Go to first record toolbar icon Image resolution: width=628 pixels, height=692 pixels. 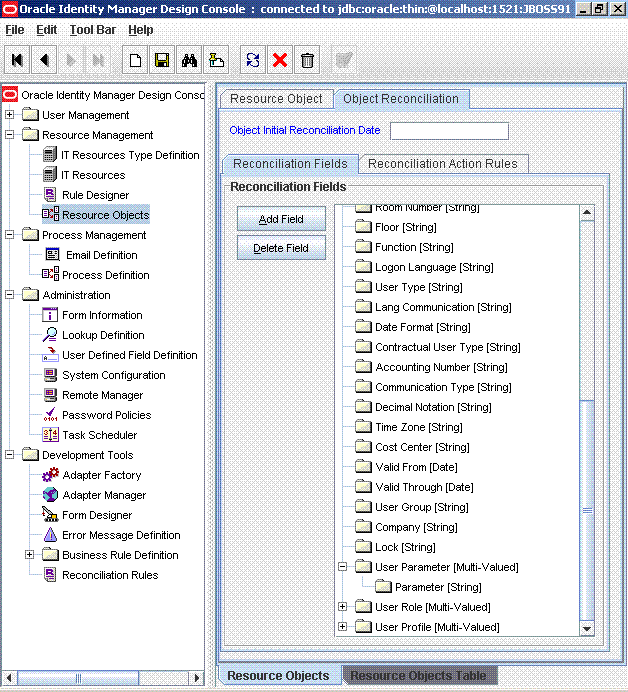[17, 60]
